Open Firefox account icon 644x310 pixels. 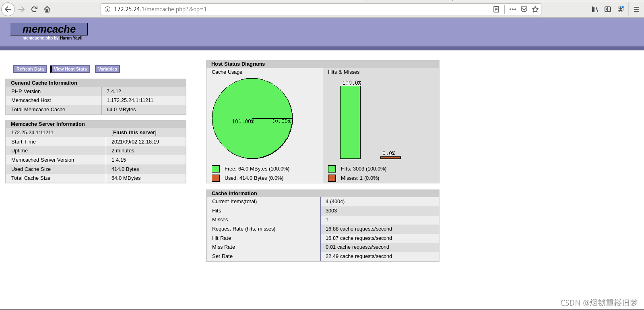[621, 9]
